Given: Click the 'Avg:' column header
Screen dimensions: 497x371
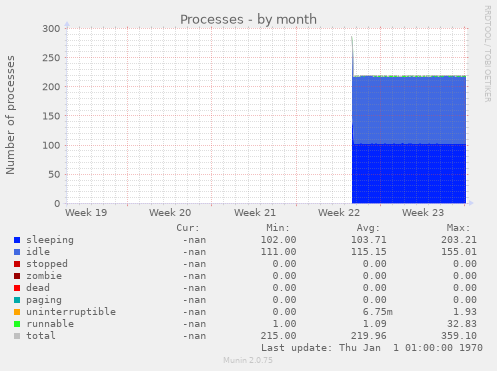Looking at the screenshot, I should tap(368, 228).
